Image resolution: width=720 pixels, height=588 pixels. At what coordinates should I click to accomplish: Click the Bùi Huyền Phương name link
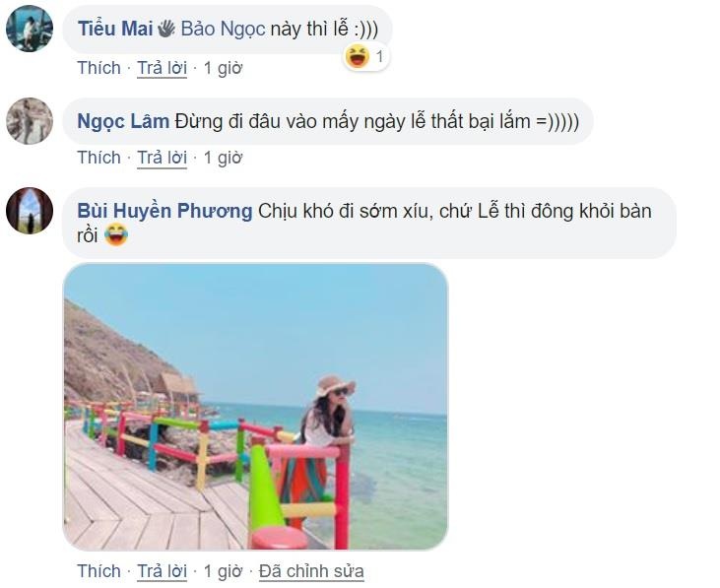point(164,211)
